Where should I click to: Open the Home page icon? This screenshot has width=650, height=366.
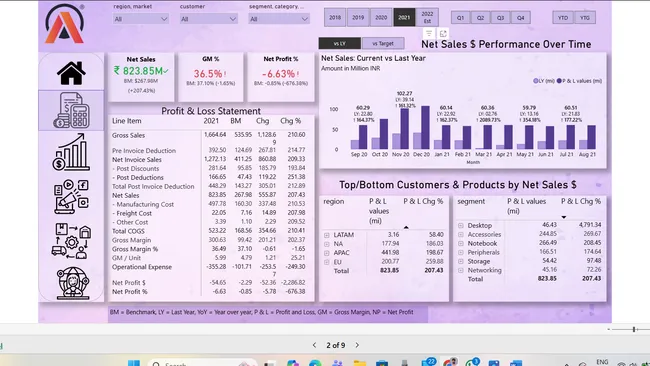coord(71,73)
